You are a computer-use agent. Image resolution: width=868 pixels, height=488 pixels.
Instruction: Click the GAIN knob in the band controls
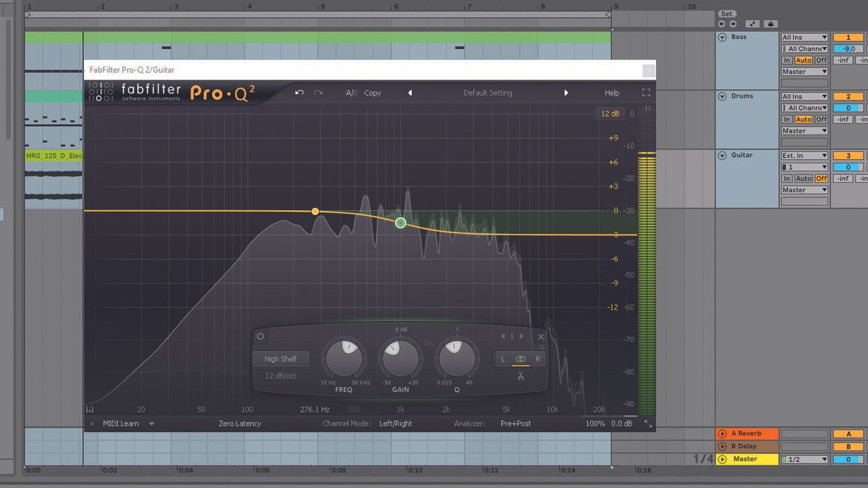400,358
